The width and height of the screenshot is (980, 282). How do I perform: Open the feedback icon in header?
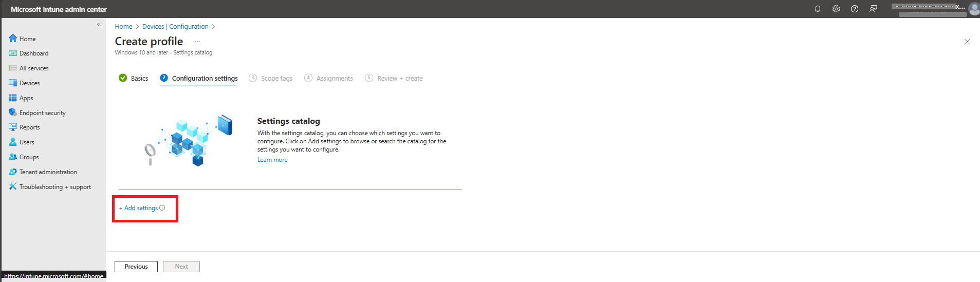(873, 9)
